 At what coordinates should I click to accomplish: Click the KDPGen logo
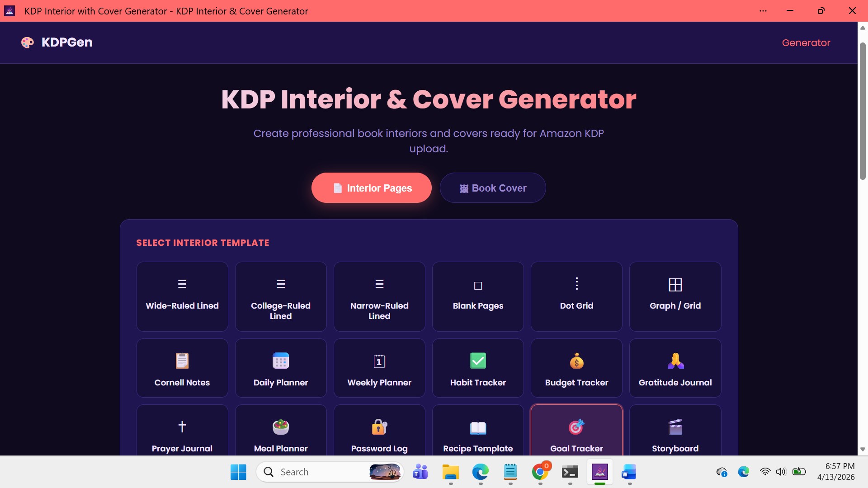[x=57, y=42]
